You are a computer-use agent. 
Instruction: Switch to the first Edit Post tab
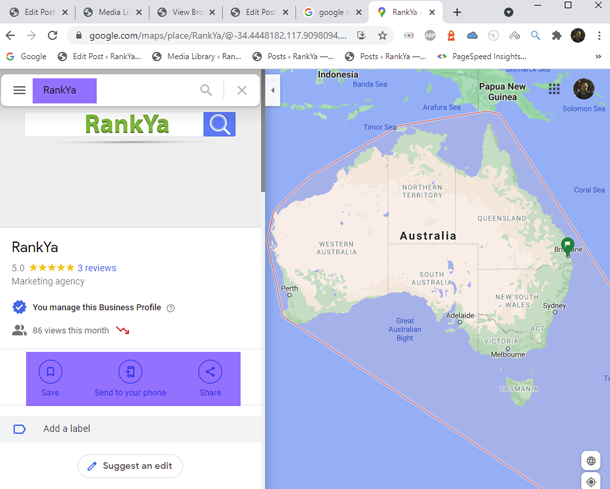(39, 12)
